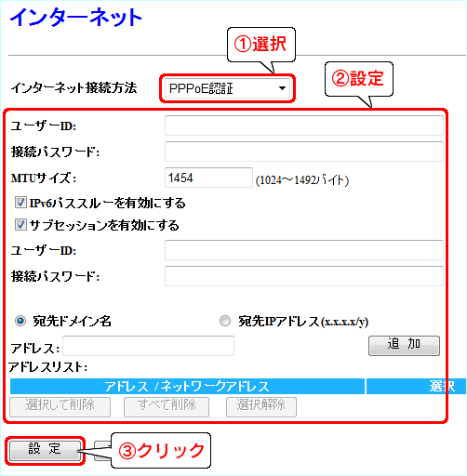The height and width of the screenshot is (476, 467).
Task: Click the MTUサイズ field showing 1454
Action: point(208,178)
